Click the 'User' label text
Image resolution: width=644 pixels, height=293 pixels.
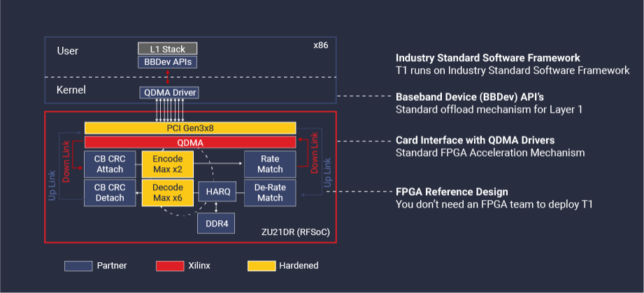point(68,51)
